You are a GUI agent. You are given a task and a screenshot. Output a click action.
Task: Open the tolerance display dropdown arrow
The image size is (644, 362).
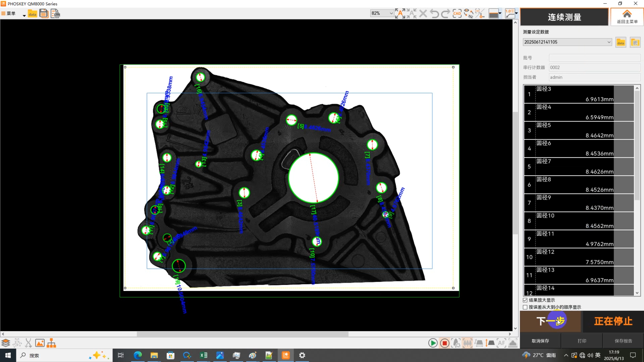(x=516, y=13)
